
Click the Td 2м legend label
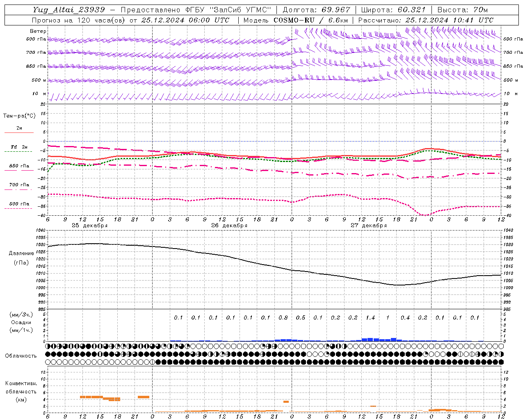[x=19, y=147]
